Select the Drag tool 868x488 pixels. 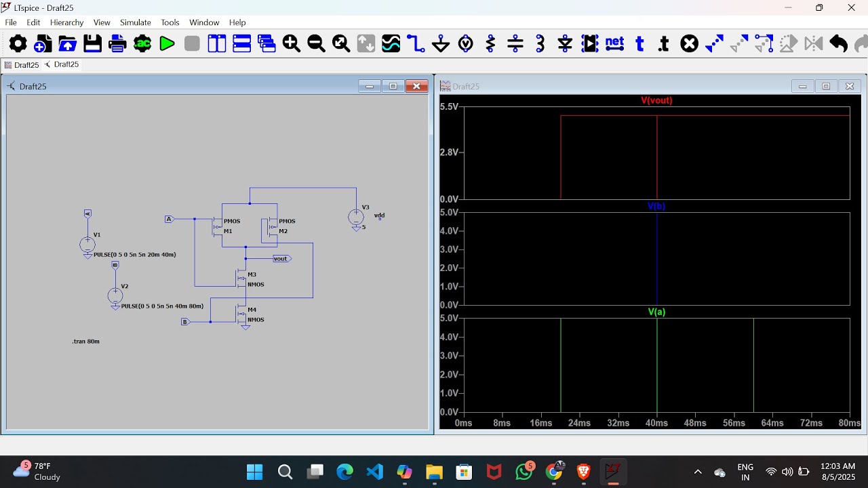pyautogui.click(x=764, y=44)
